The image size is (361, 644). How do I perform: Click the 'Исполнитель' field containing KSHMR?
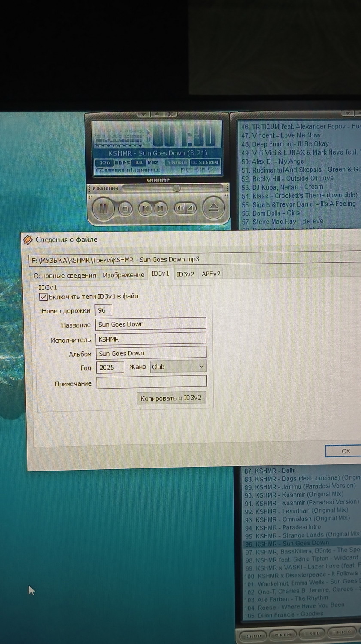point(151,339)
